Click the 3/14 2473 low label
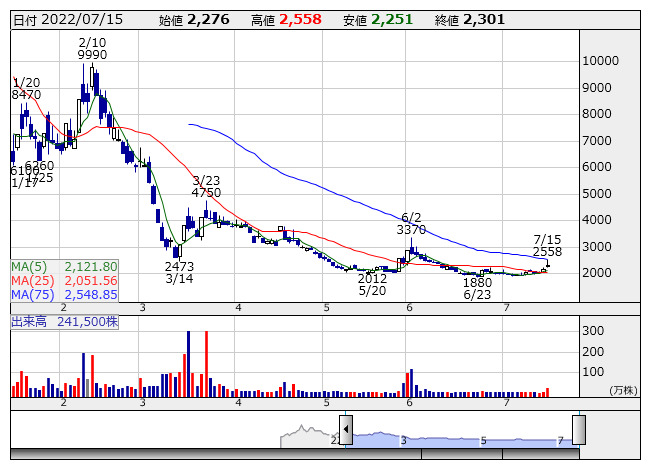The width and height of the screenshot is (653, 470). tap(179, 273)
